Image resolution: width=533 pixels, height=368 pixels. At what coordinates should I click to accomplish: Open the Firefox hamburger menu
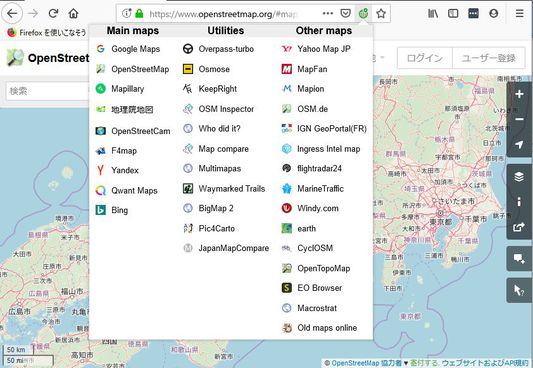[x=519, y=14]
